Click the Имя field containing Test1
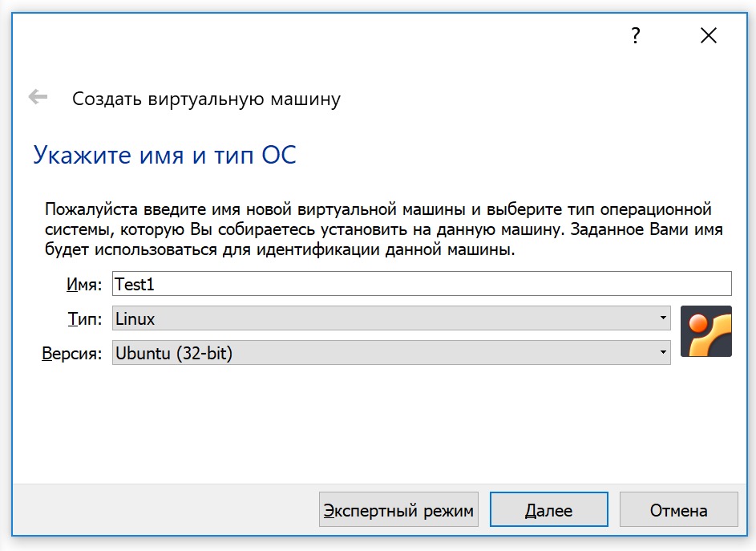 coord(422,284)
